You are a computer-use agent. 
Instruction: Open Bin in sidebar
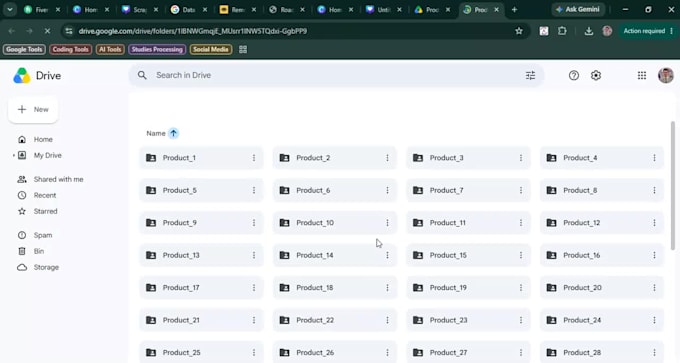(x=39, y=252)
